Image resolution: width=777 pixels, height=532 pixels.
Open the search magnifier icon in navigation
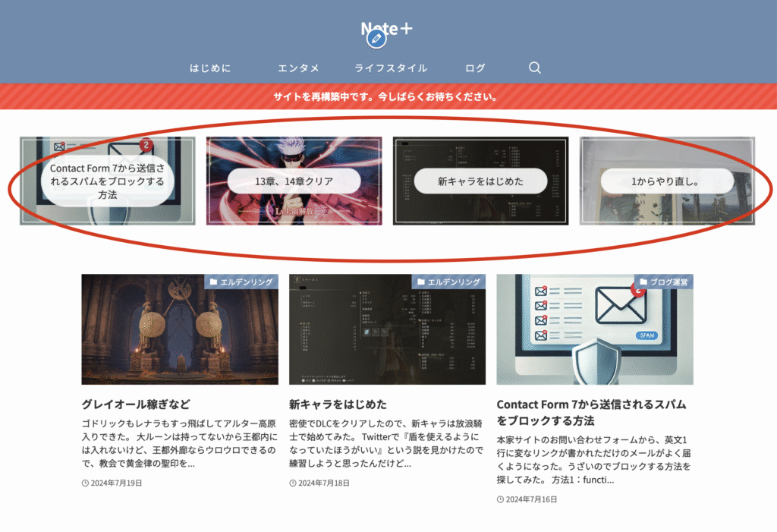click(534, 68)
